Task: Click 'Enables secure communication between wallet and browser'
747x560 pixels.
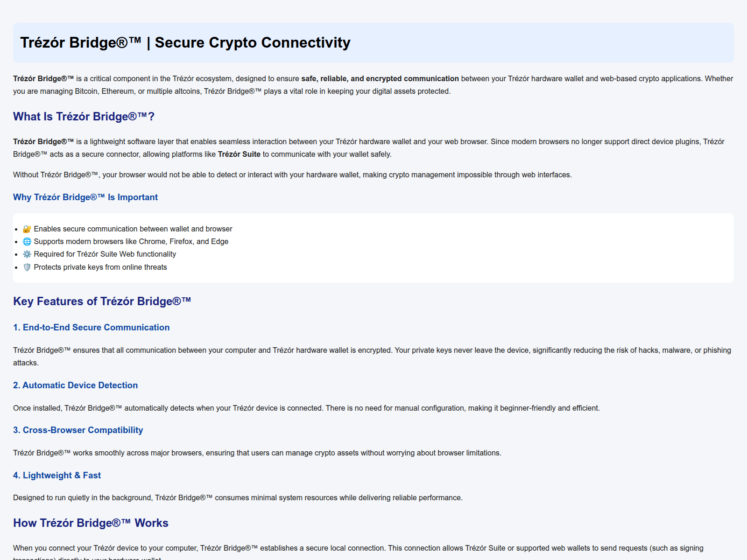Action: point(133,229)
